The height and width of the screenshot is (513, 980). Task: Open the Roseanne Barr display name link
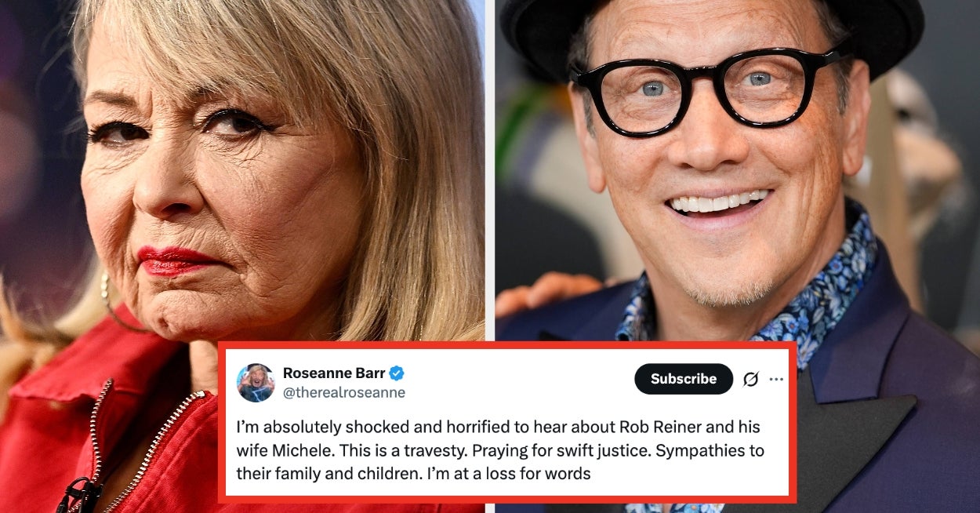[334, 373]
